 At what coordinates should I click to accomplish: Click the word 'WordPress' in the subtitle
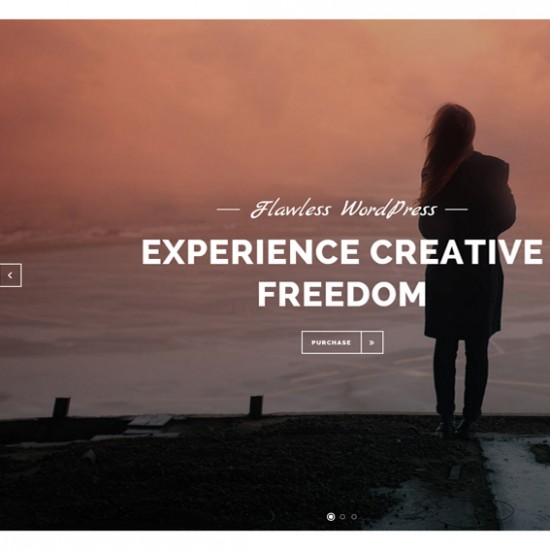389,209
